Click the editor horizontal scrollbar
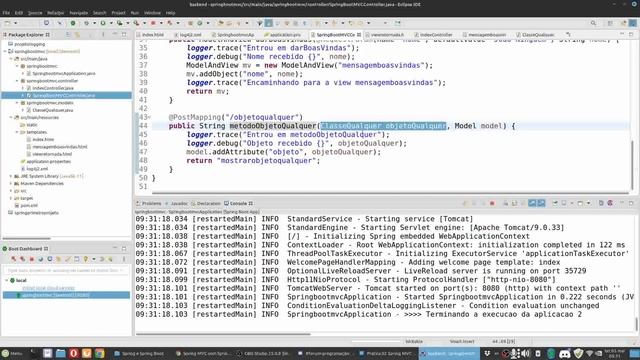This screenshot has height=360, width=640. pyautogui.click(x=390, y=193)
